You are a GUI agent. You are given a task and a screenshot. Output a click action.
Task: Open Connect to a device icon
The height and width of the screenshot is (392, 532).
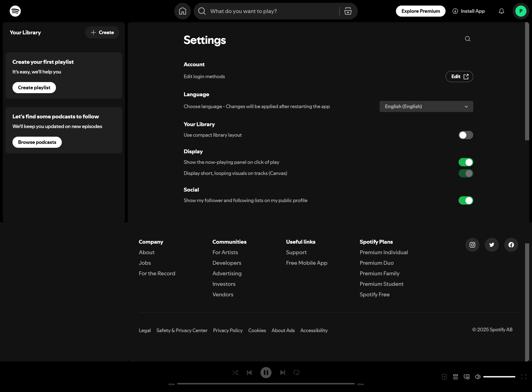pyautogui.click(x=467, y=377)
